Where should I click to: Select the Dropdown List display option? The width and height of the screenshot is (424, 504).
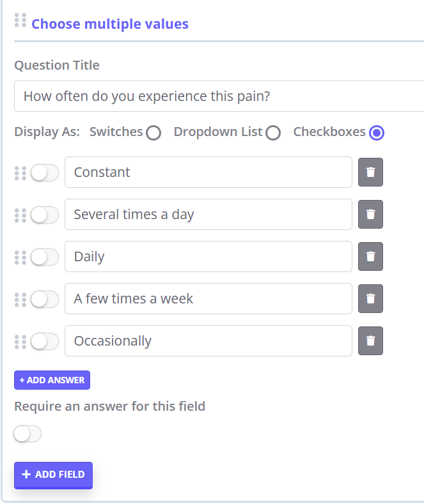[273, 132]
